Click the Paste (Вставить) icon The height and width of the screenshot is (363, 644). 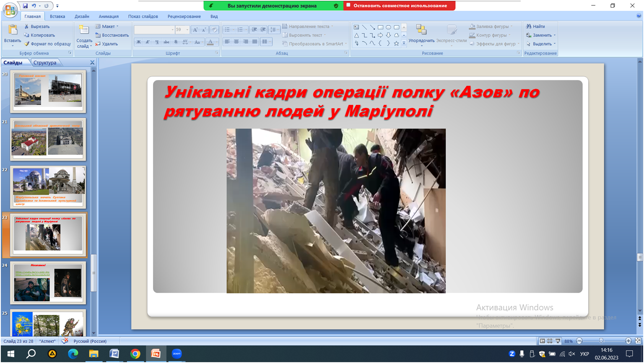[x=13, y=30]
